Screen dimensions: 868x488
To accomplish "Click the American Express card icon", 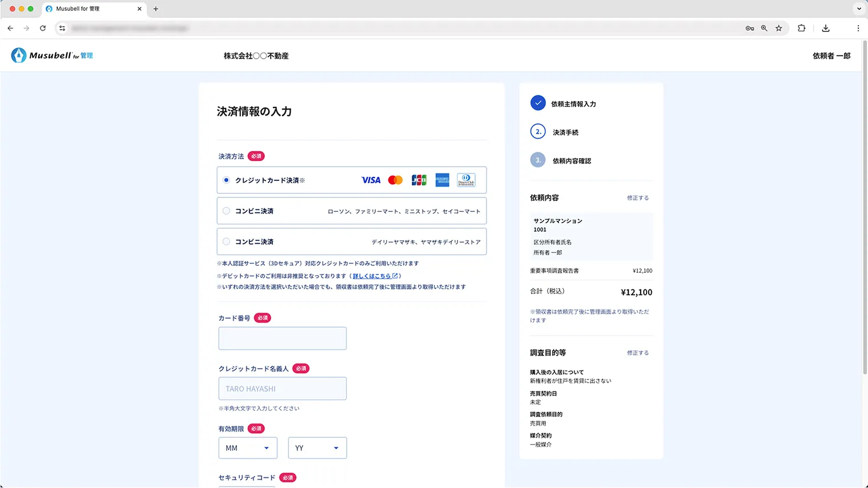I will click(442, 180).
